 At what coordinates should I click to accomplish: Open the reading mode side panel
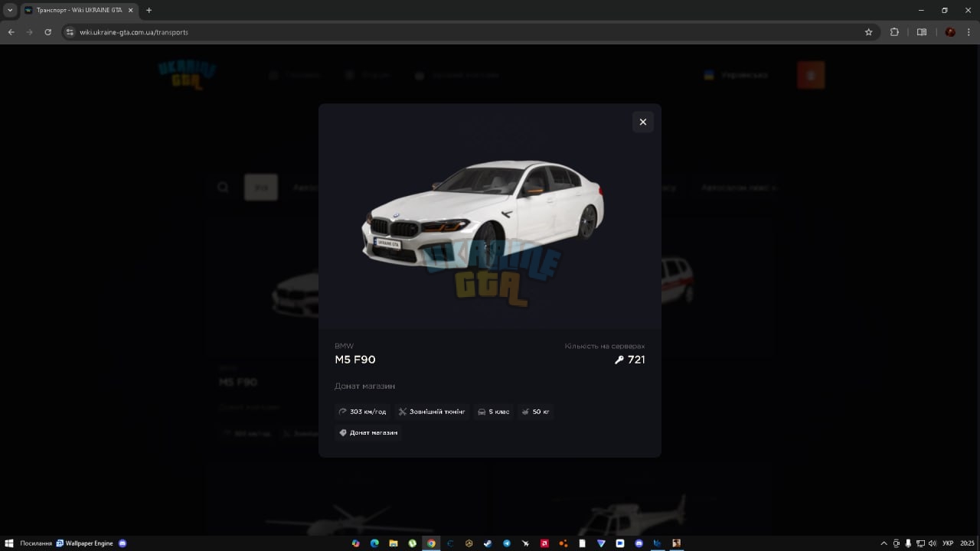[x=922, y=32]
